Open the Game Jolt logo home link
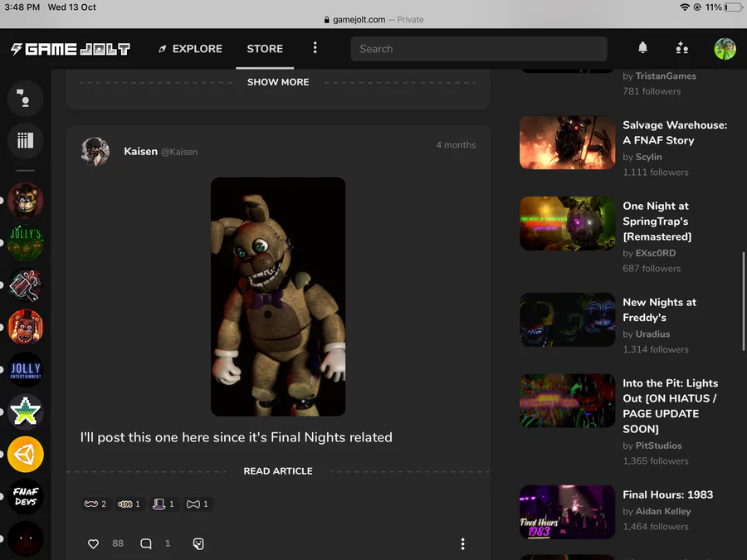The height and width of the screenshot is (560, 747). click(x=71, y=49)
